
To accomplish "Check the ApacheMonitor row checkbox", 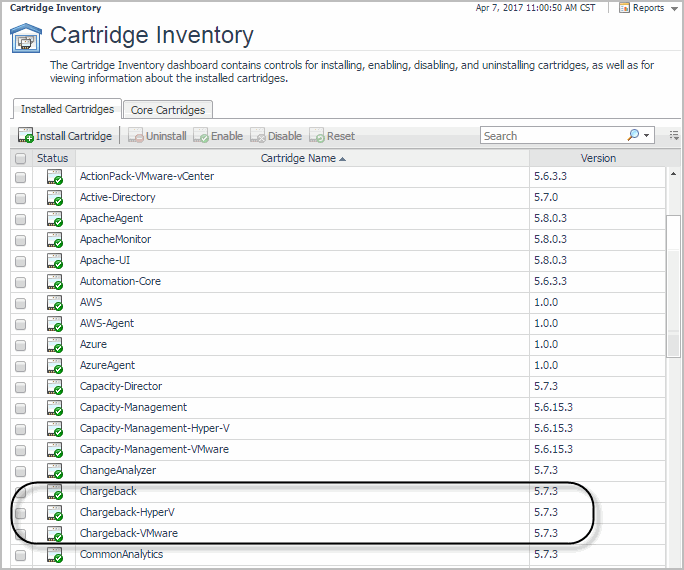I will tap(21, 240).
